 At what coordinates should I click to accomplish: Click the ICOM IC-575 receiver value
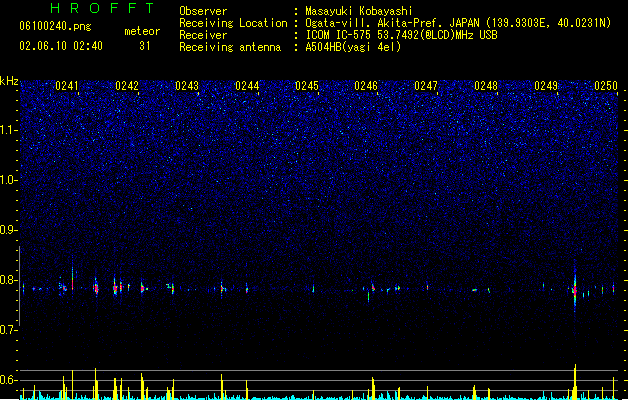(402, 35)
